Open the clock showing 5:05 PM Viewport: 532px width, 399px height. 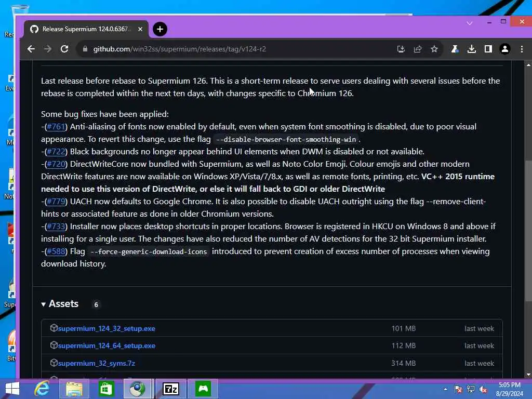[x=510, y=389]
